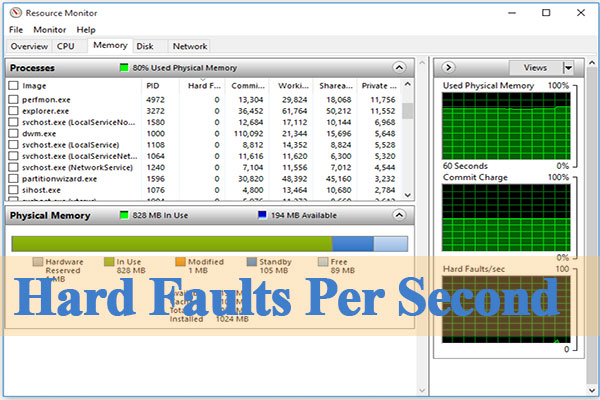The width and height of the screenshot is (600, 400).
Task: Open the Help menu
Action: pyautogui.click(x=86, y=29)
